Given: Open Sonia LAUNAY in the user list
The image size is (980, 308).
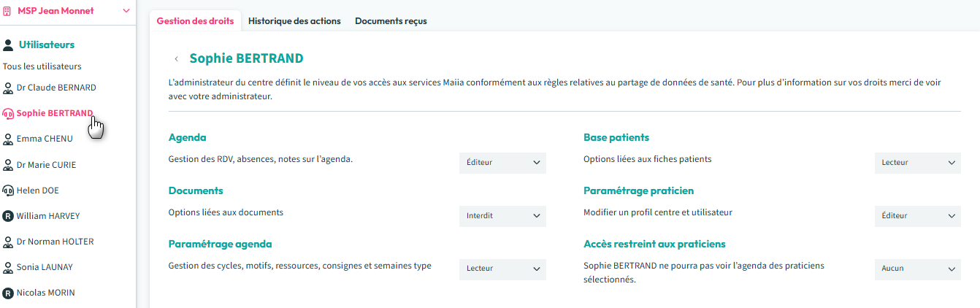Looking at the screenshot, I should (45, 267).
